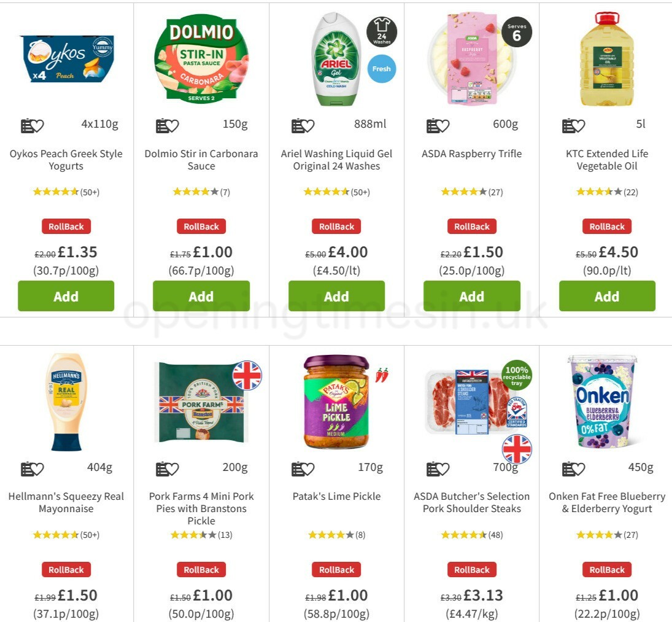Click the shopping list icon for Oykos yogurts
This screenshot has width=672, height=622.
27,125
